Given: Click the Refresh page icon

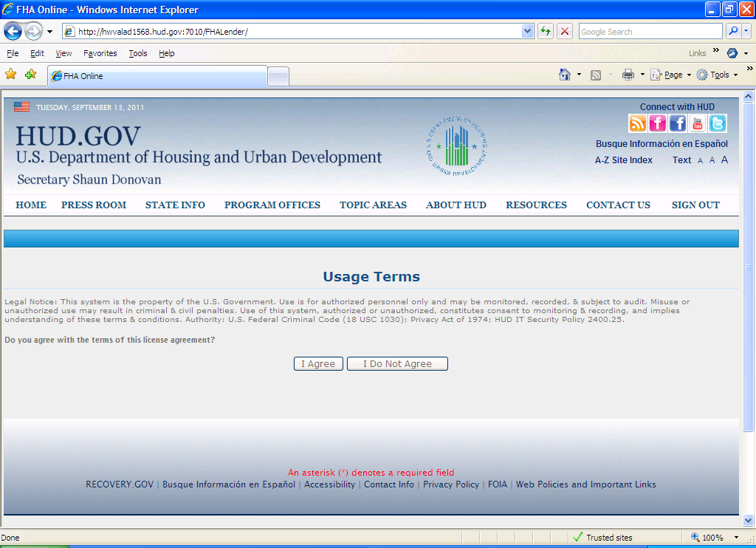Looking at the screenshot, I should point(546,32).
